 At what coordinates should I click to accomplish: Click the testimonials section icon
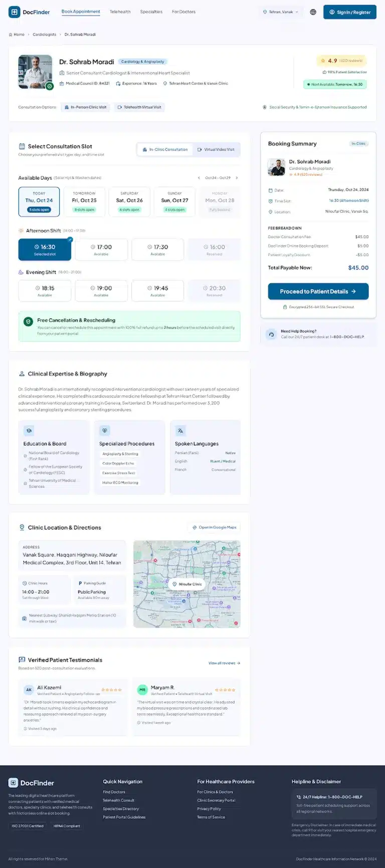(22, 660)
